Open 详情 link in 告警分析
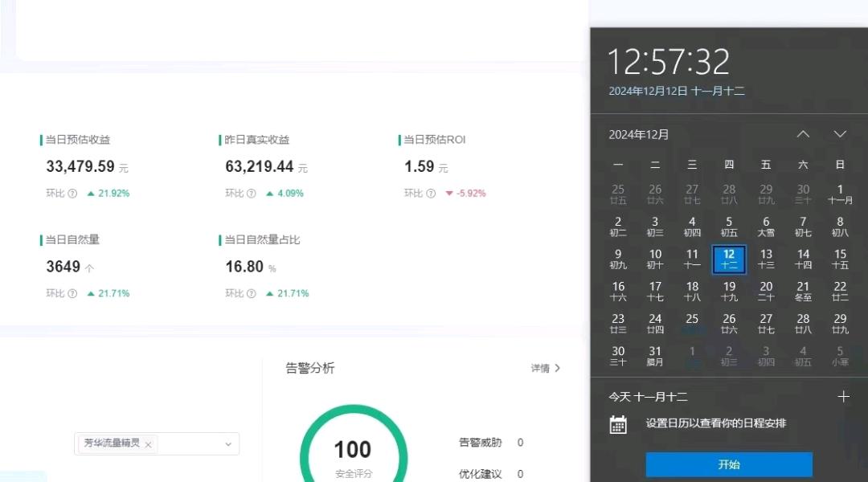The width and height of the screenshot is (868, 482). 545,368
